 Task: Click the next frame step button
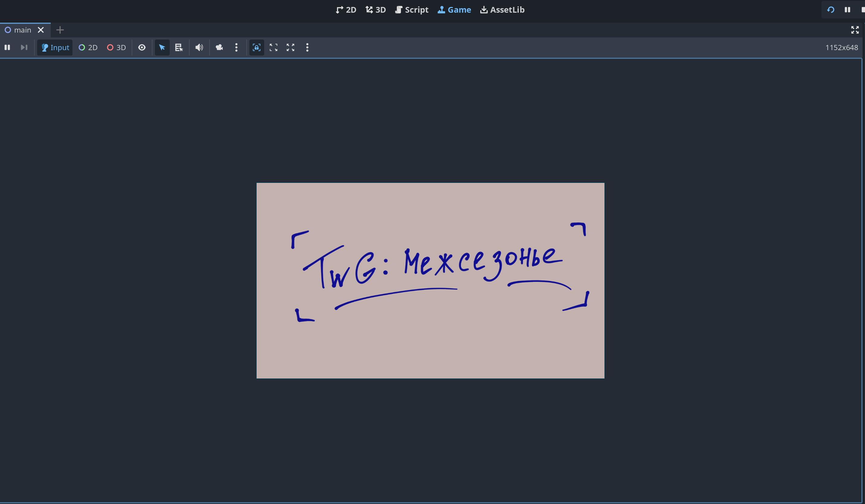24,47
